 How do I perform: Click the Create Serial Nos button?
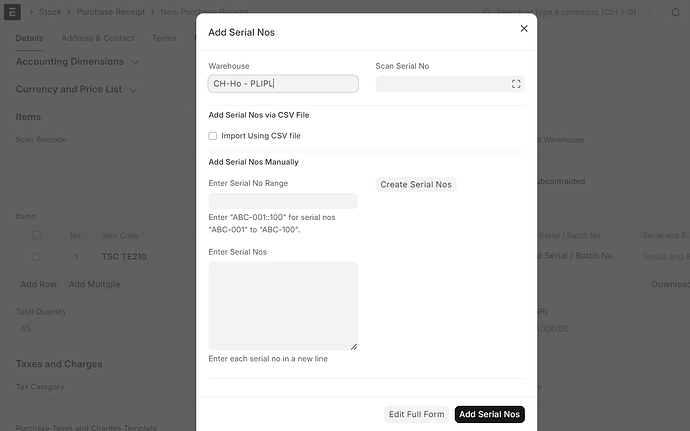click(416, 184)
